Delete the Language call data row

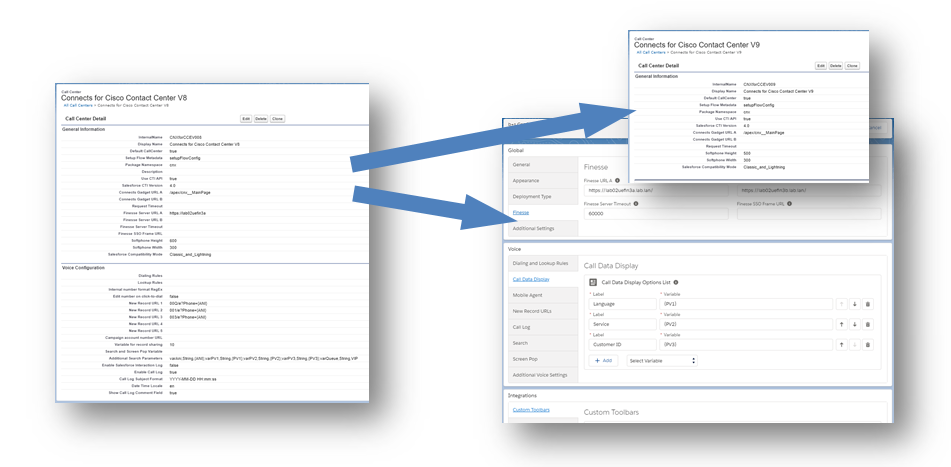[x=867, y=304]
